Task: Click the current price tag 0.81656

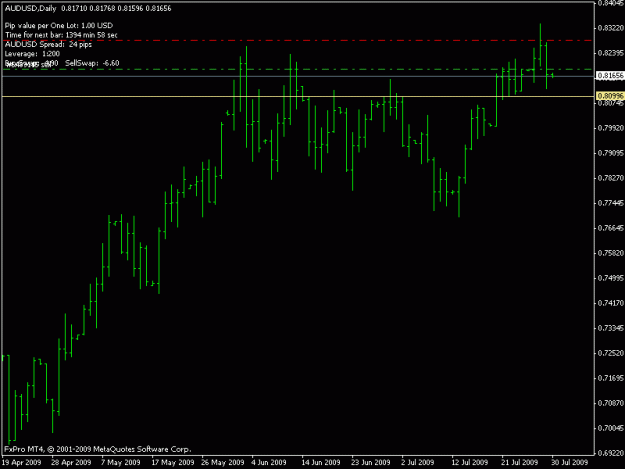Action: (610, 76)
